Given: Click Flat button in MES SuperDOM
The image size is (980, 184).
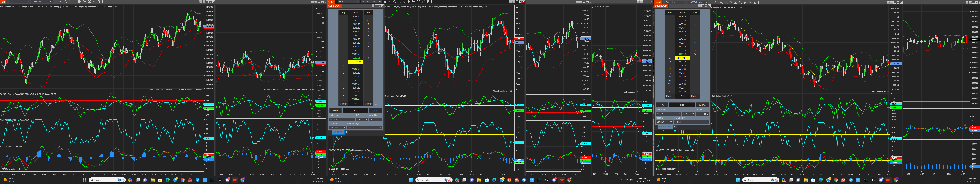Looking at the screenshot, I should click(682, 105).
